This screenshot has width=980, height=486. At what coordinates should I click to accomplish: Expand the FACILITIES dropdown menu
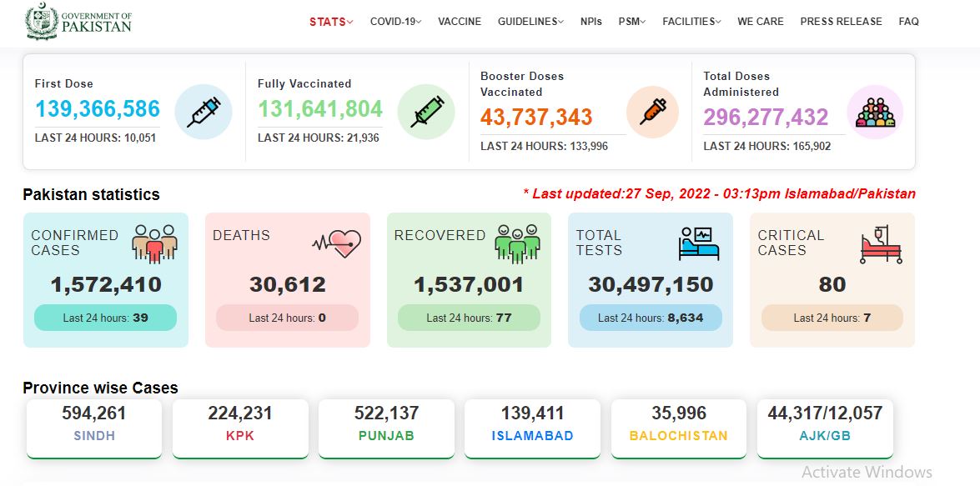click(691, 22)
